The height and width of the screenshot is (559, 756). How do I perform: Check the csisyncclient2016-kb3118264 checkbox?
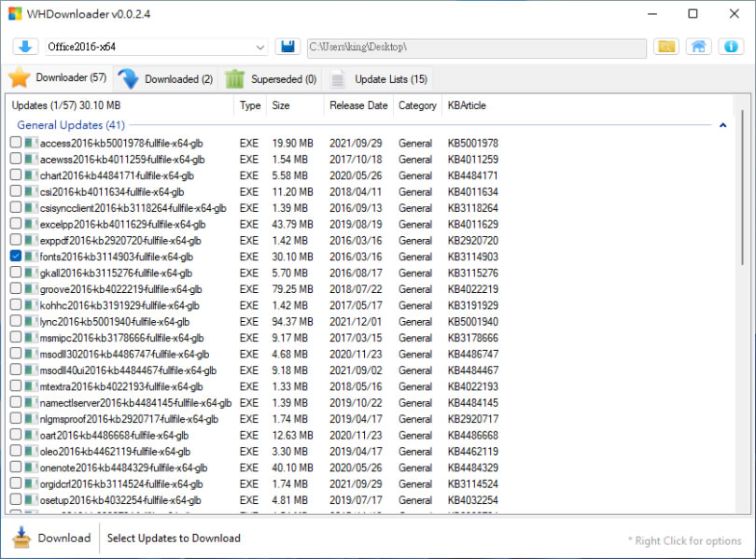click(x=16, y=207)
